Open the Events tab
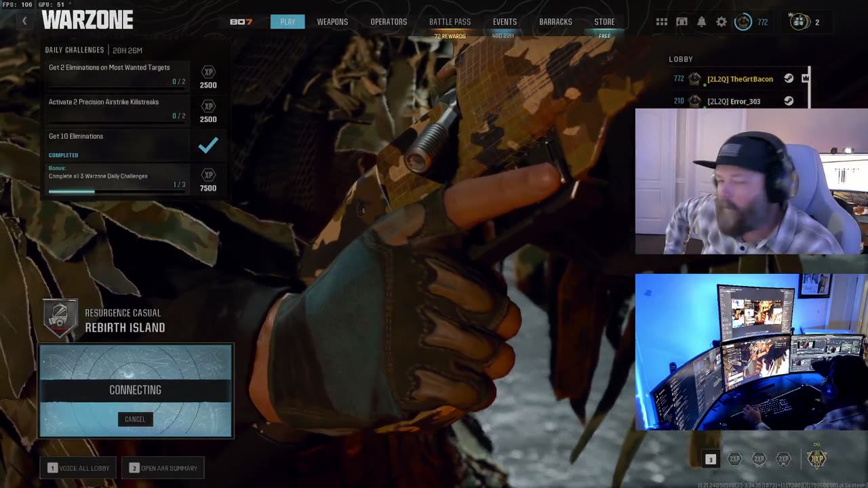This screenshot has height=488, width=868. [505, 22]
